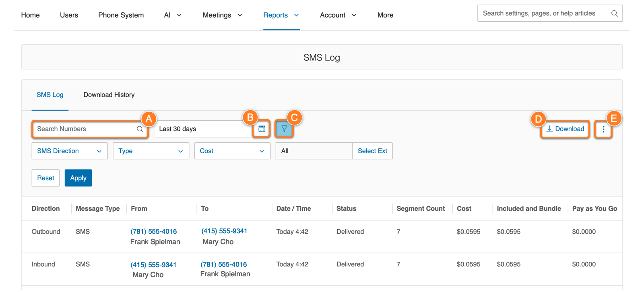Expand the SMS Direction dropdown
The image size is (644, 292).
[69, 151]
